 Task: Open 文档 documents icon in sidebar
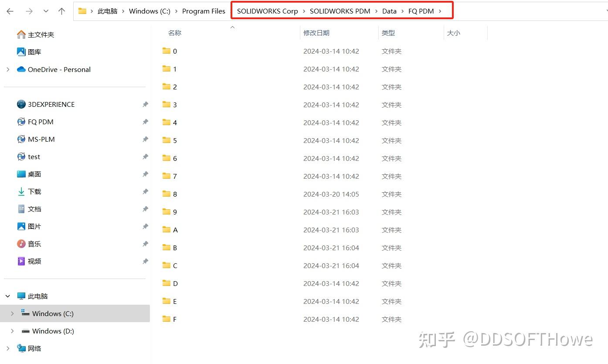click(21, 209)
